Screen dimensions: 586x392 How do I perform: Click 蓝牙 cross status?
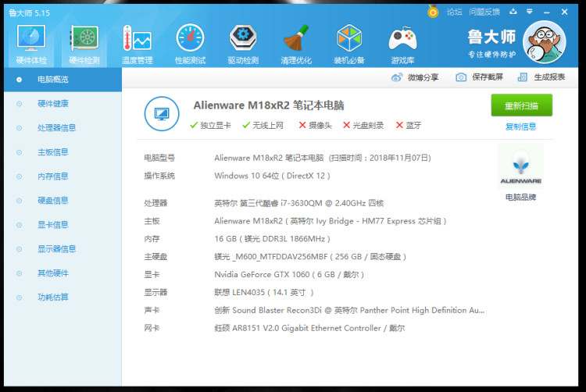(x=409, y=126)
